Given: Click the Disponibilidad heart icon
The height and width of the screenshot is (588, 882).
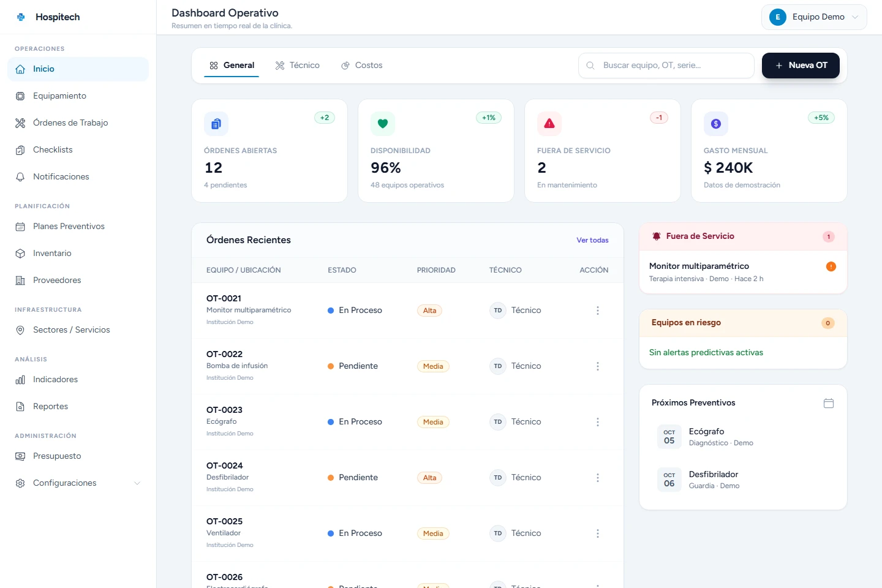Looking at the screenshot, I should pos(383,124).
